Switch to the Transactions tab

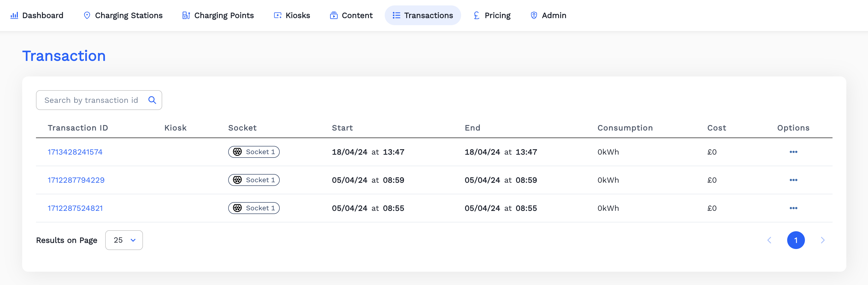point(423,15)
